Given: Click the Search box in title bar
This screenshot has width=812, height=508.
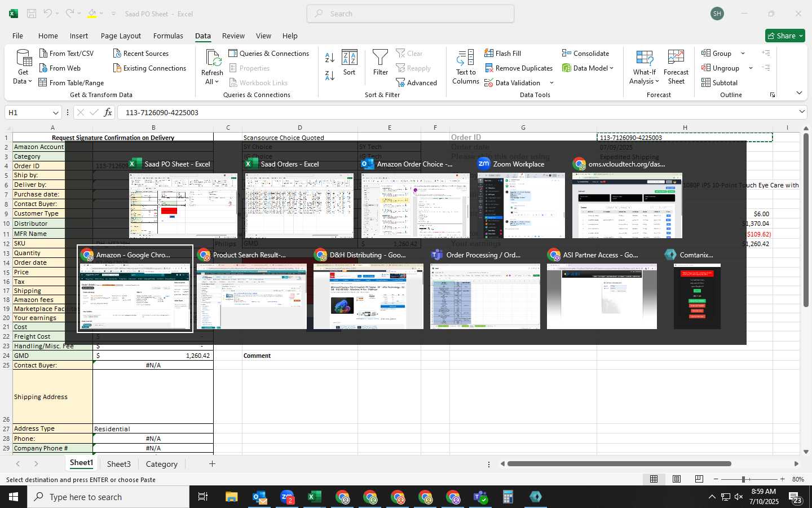Looking at the screenshot, I should pos(411,14).
